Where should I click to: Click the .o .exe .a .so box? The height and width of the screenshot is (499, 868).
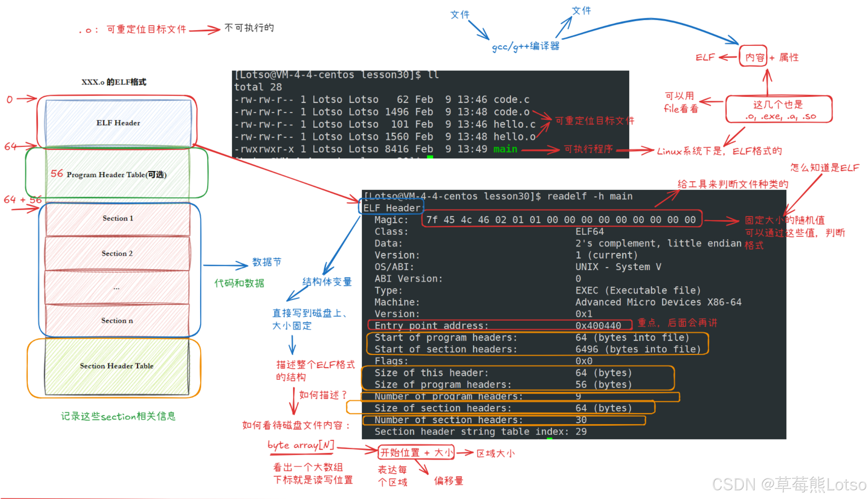778,110
